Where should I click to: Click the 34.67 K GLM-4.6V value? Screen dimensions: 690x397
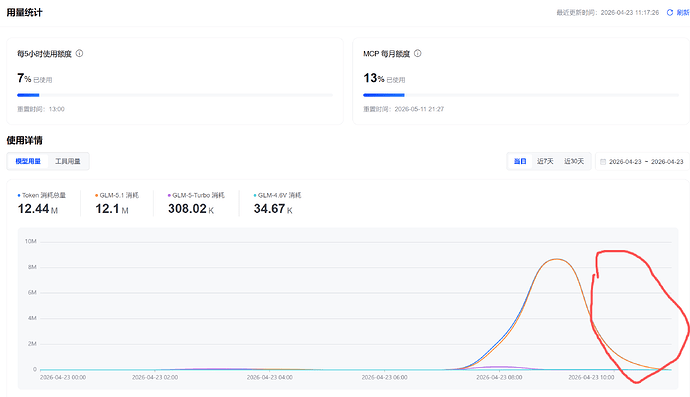point(273,209)
